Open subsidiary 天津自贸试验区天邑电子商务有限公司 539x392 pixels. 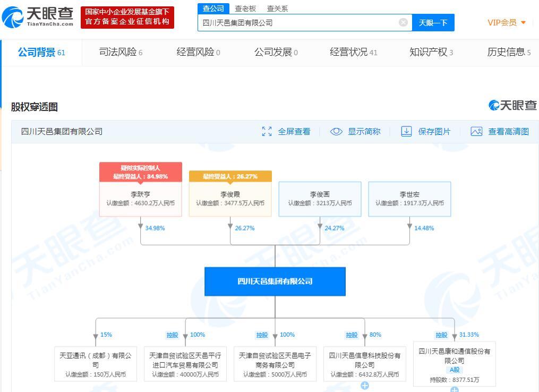[275, 364]
